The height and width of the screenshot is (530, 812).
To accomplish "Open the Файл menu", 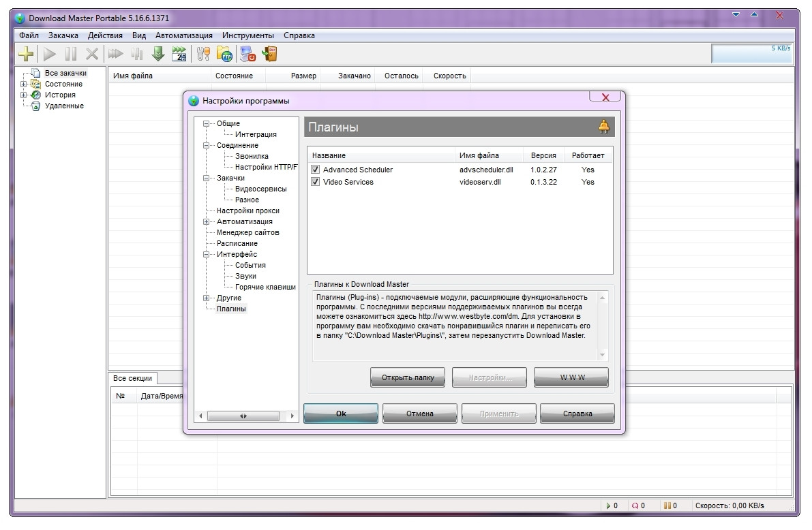I will (x=29, y=35).
